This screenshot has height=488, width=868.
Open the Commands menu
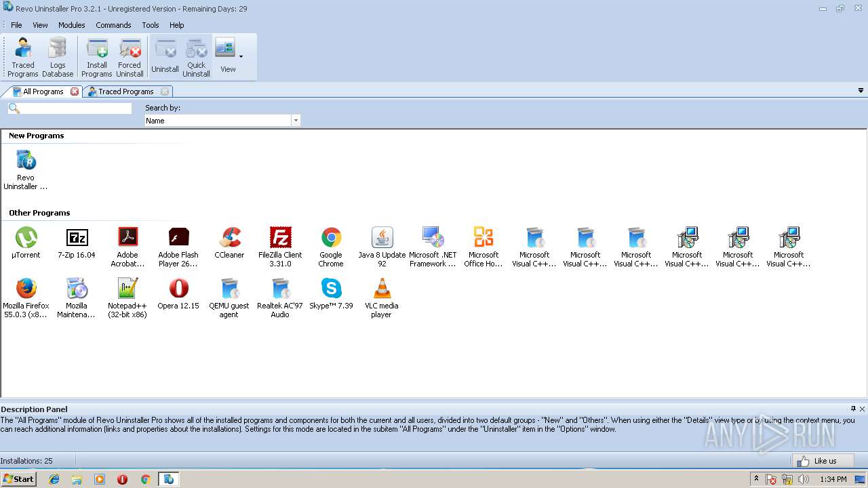113,25
